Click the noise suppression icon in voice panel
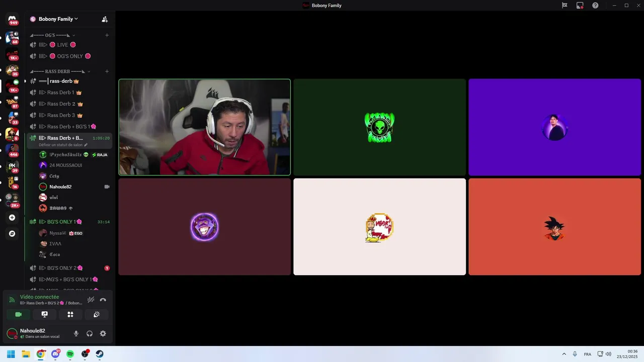This screenshot has width=644, height=362. [91, 300]
